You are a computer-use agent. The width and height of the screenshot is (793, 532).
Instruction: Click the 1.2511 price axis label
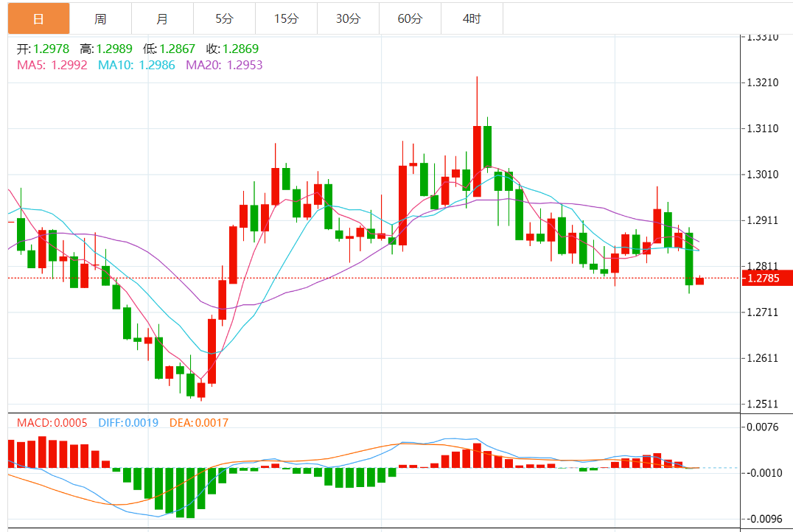[763, 404]
